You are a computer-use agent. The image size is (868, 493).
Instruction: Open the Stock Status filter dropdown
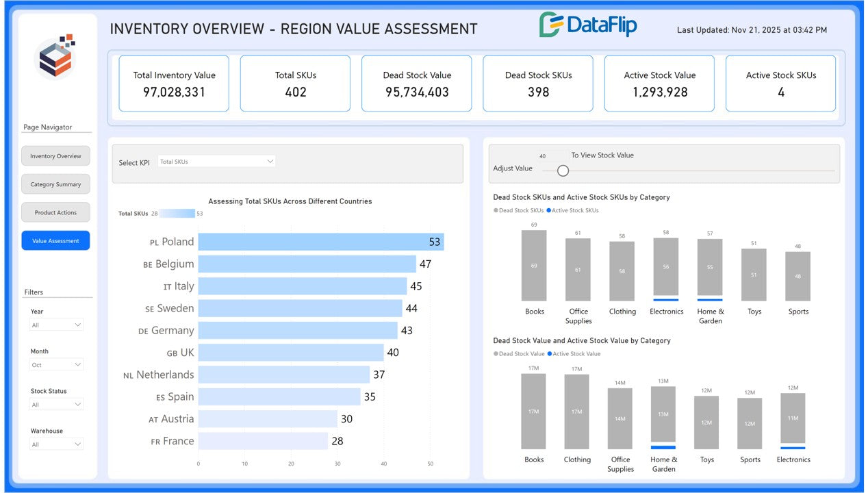(x=56, y=405)
